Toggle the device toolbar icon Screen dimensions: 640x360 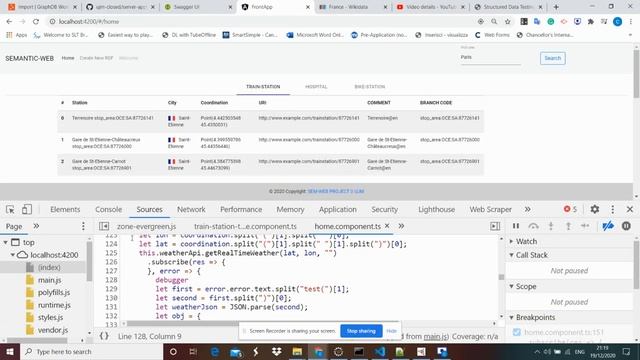pos(27,209)
